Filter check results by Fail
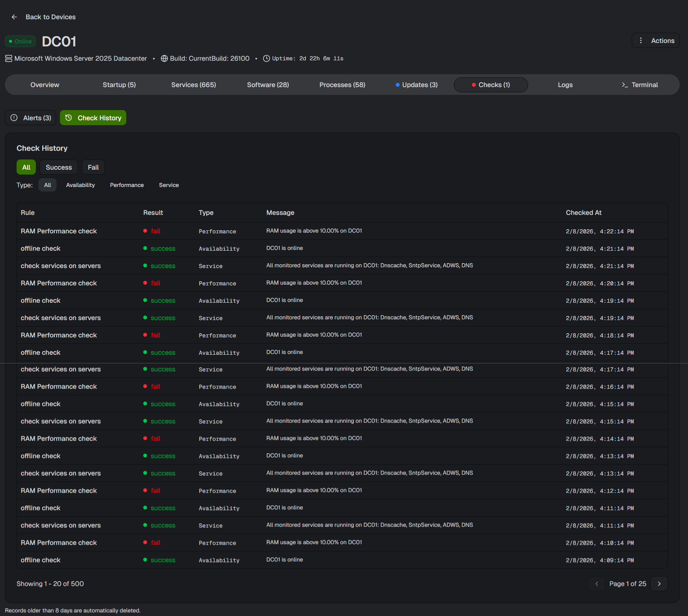 93,167
